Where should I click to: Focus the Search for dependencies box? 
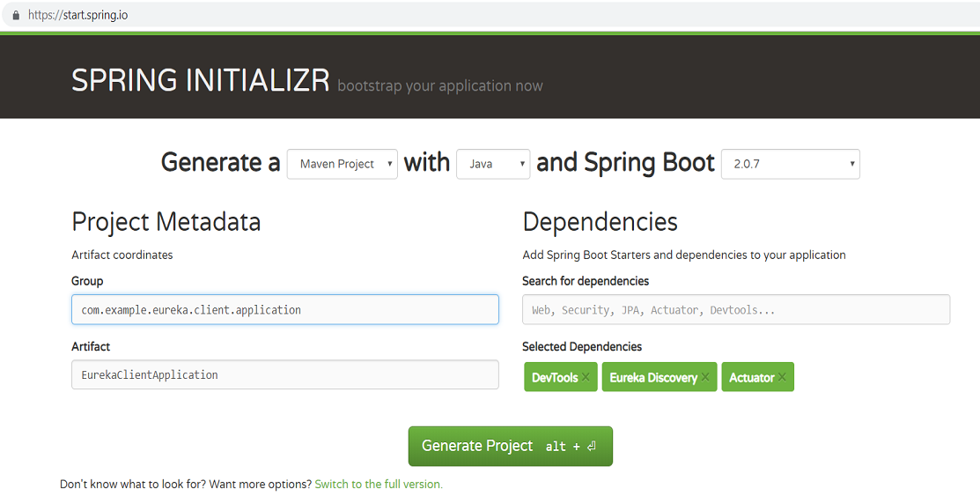(x=736, y=309)
